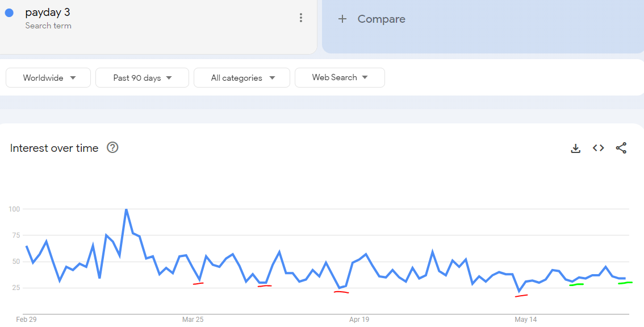Click the blue dot beside payday 3
This screenshot has width=644, height=327.
coord(9,13)
